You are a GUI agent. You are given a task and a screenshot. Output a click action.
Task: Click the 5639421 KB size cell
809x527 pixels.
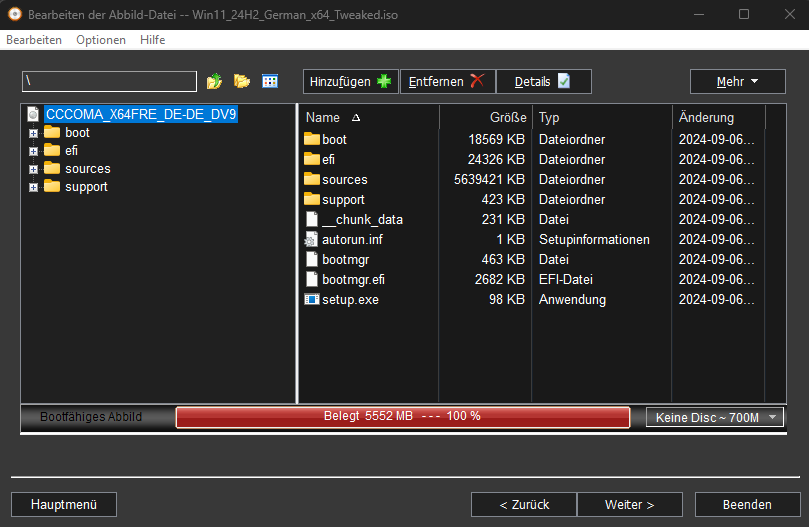489,179
